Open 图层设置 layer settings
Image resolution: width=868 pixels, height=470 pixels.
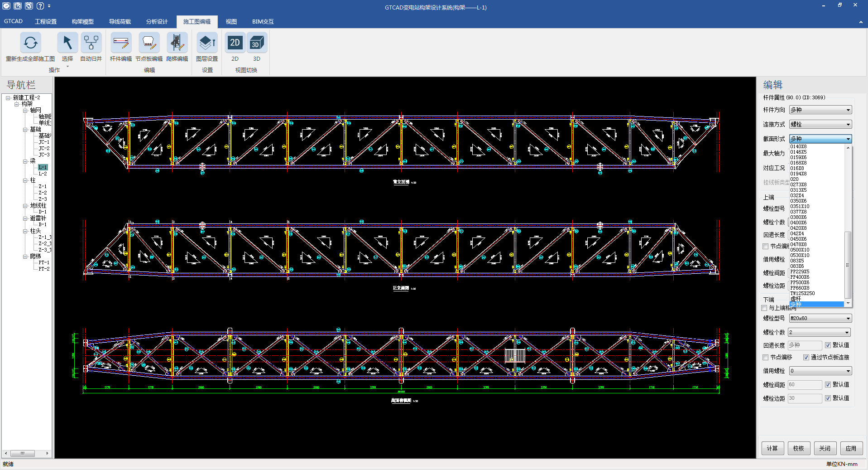[207, 43]
